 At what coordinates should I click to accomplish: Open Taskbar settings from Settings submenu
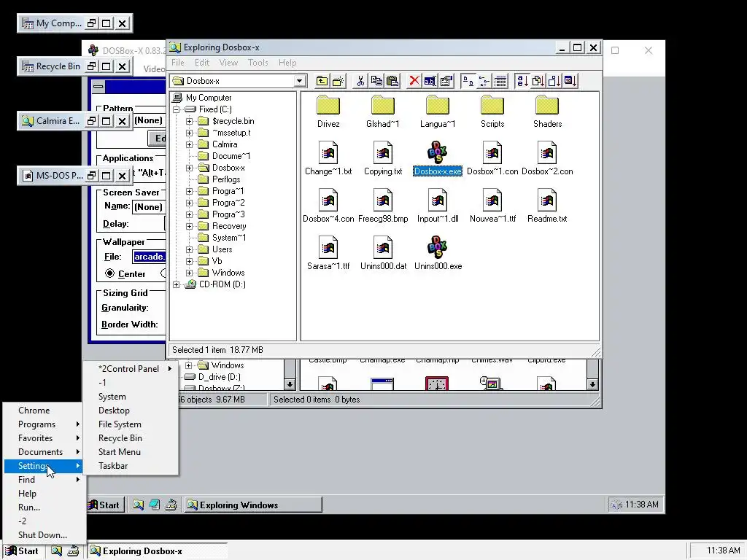pyautogui.click(x=131, y=466)
